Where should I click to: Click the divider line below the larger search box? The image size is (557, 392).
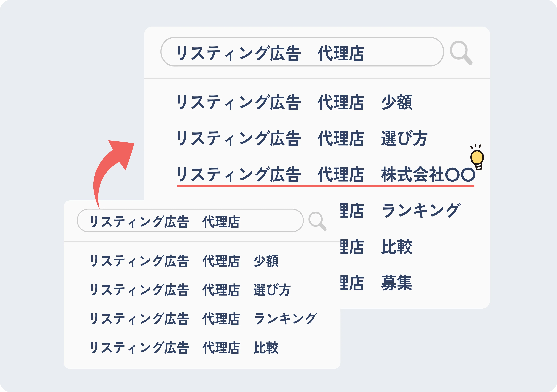[x=317, y=79]
